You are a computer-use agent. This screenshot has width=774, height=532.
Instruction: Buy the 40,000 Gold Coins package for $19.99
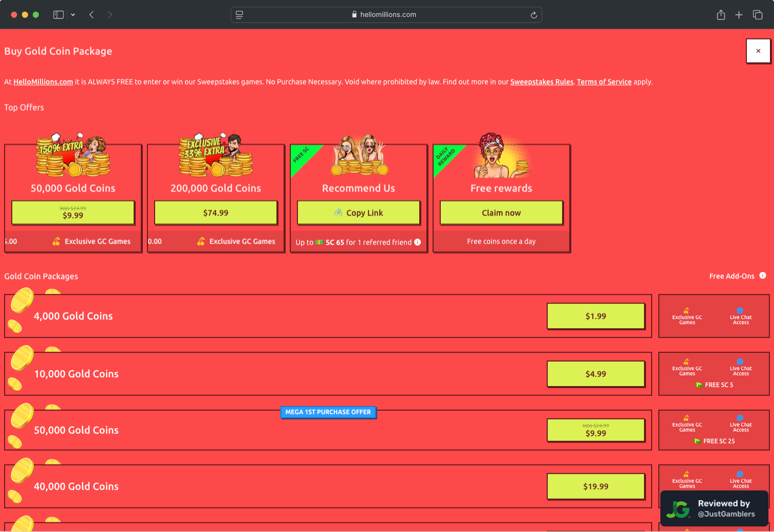point(596,486)
